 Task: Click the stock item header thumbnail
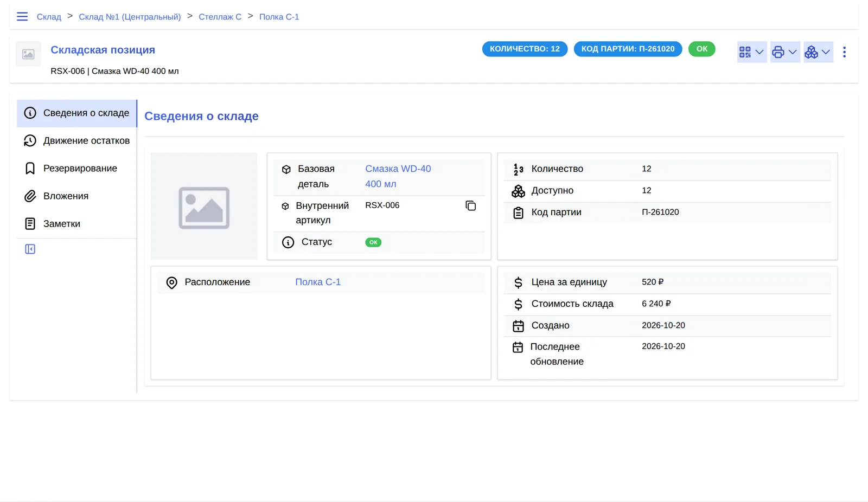pos(28,54)
